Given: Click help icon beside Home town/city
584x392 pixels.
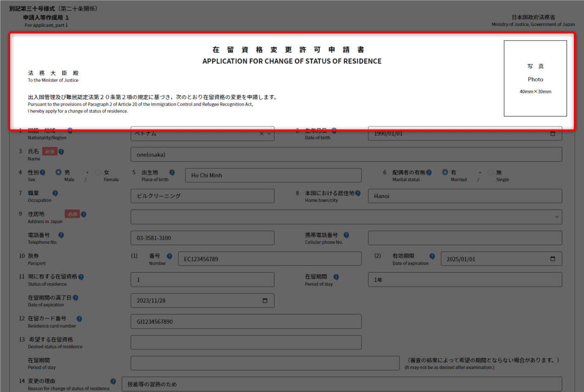Looking at the screenshot, I should coord(358,193).
